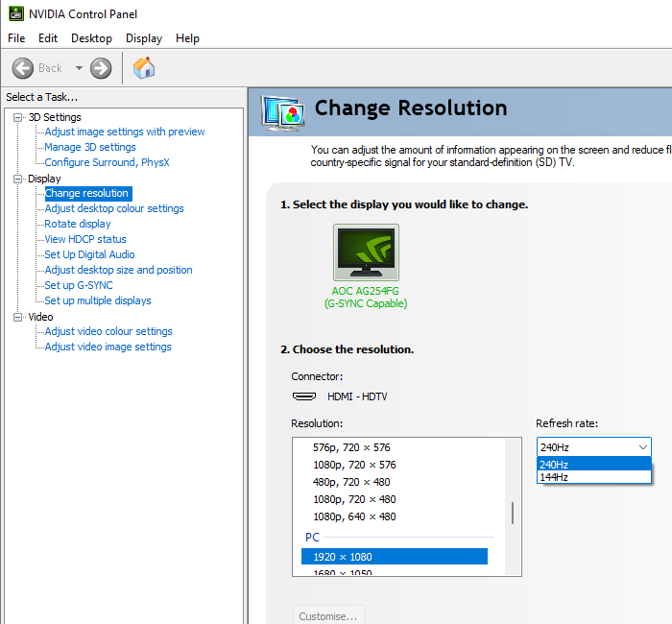The image size is (672, 624).
Task: Select 1080p, 640 × 480 resolution
Action: [x=354, y=516]
